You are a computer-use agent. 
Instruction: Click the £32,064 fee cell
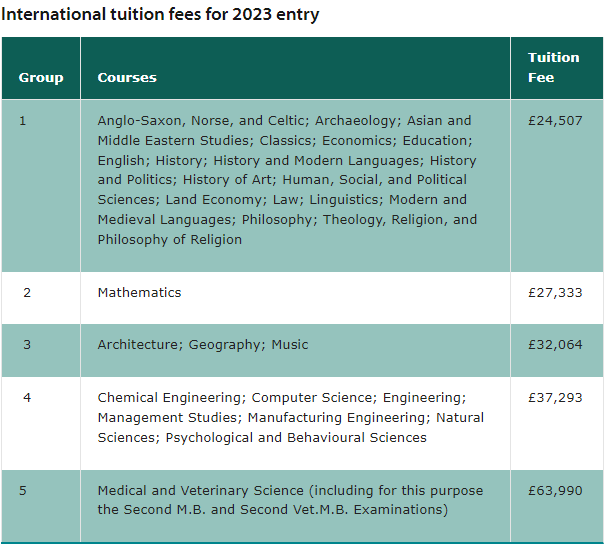click(x=557, y=351)
